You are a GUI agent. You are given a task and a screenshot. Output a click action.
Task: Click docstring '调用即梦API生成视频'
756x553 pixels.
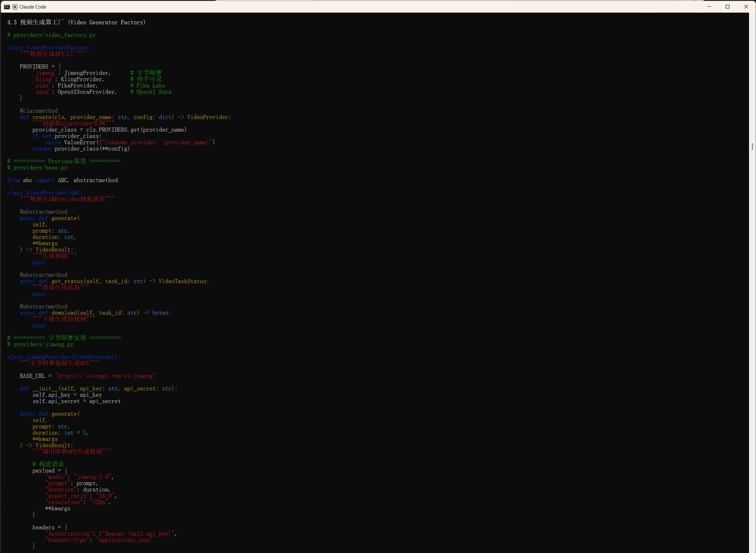(x=72, y=452)
